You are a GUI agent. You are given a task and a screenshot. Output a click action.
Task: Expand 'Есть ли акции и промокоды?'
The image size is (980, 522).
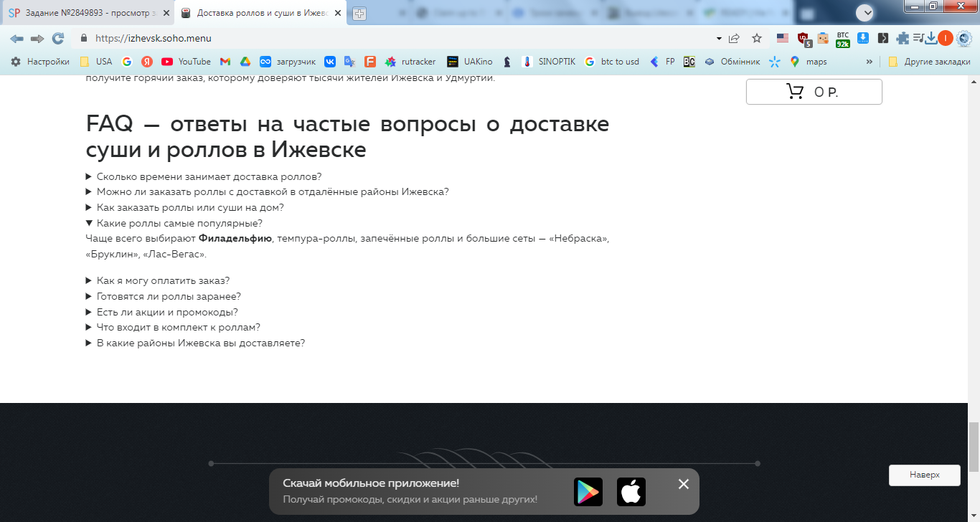[x=162, y=312]
